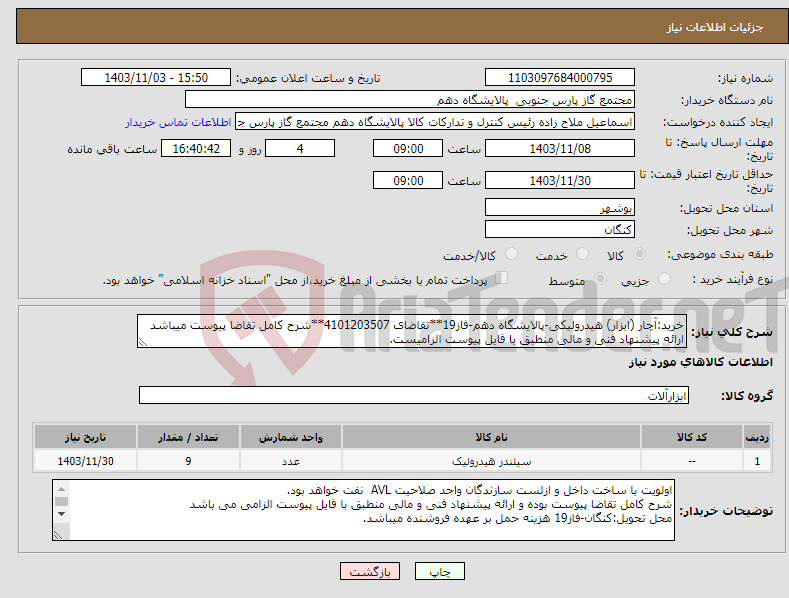Screen dimensions: 789x598
Task: Click the announcement date field 1403/11/03 - 15:50
Action: coord(156,78)
